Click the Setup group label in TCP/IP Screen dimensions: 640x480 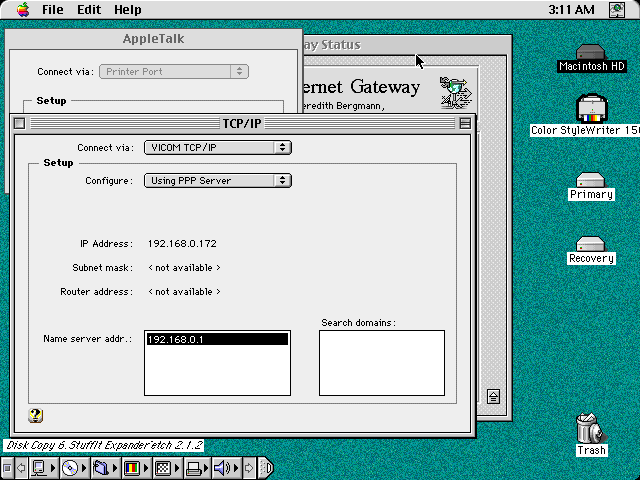(58, 162)
